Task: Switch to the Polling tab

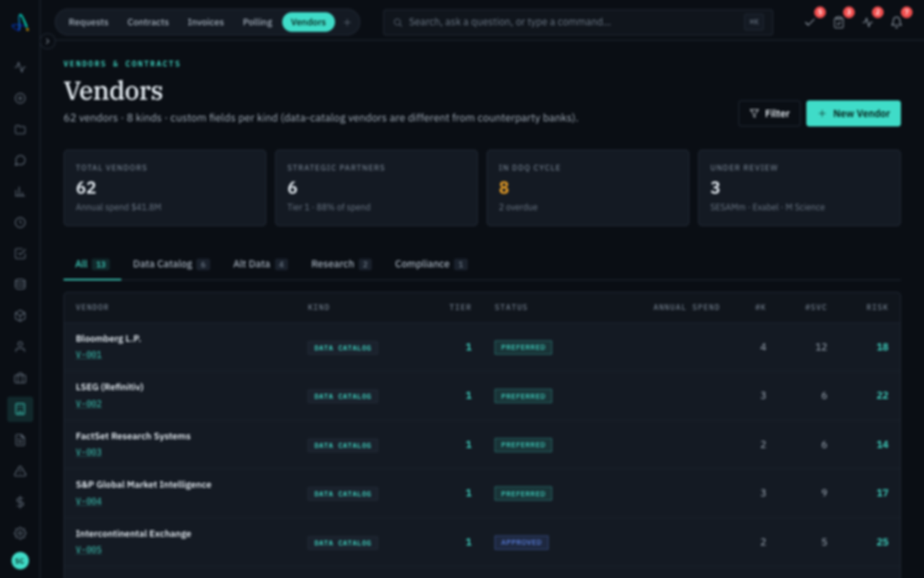Action: click(258, 22)
